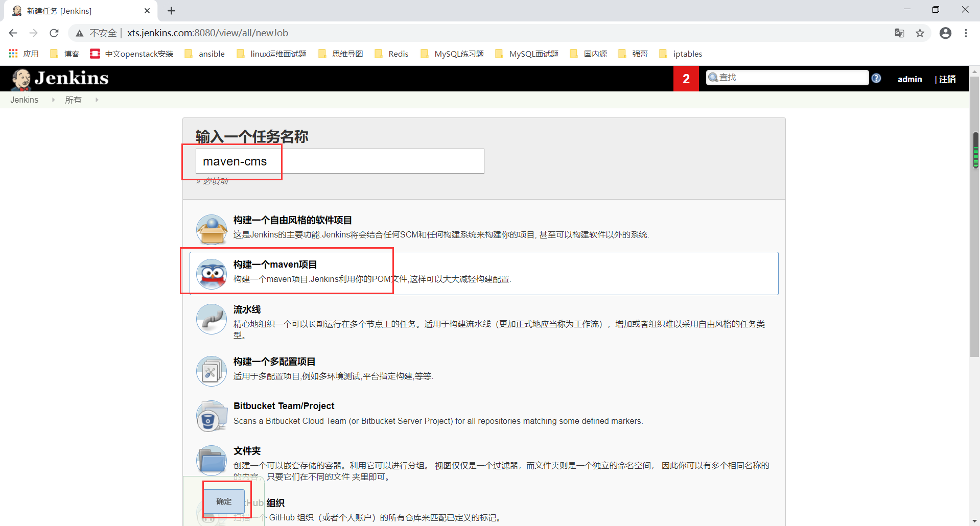Select 构建一个多配置项目 option

pos(484,370)
